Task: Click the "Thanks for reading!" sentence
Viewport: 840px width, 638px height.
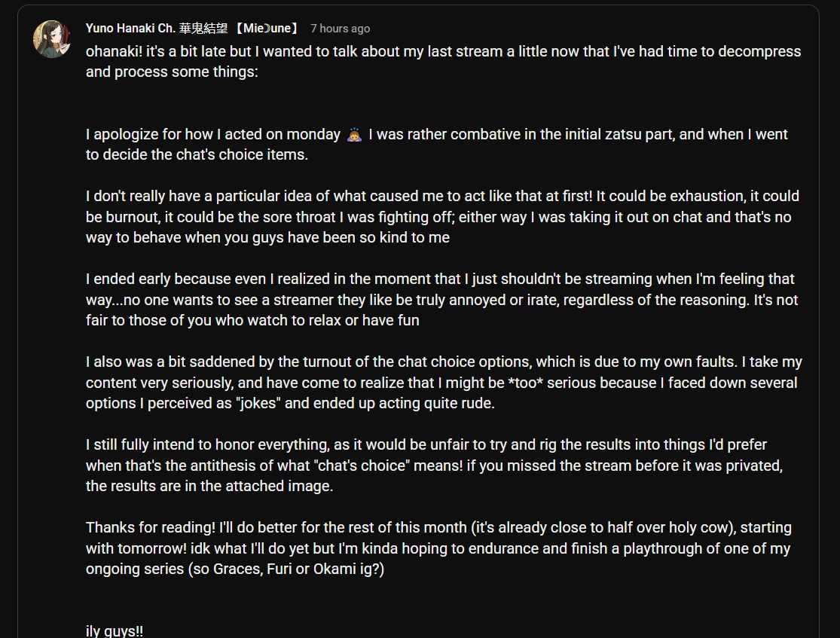Action: coord(151,527)
